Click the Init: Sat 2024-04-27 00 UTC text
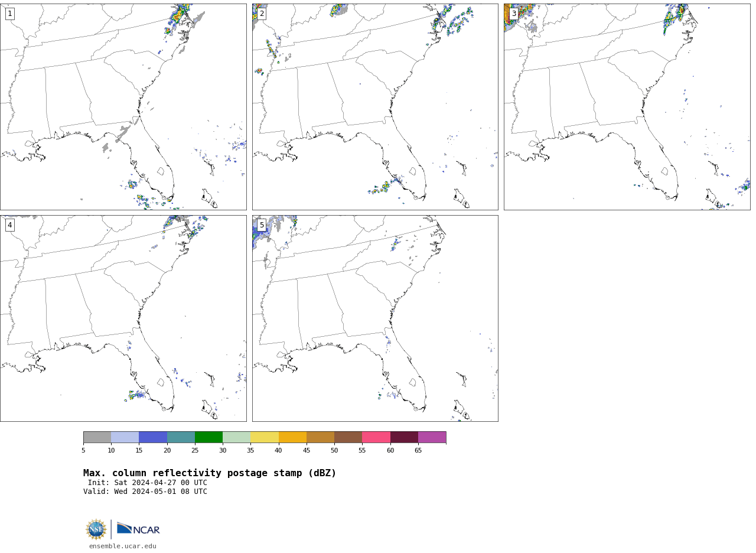The width and height of the screenshot is (756, 553). [x=148, y=483]
